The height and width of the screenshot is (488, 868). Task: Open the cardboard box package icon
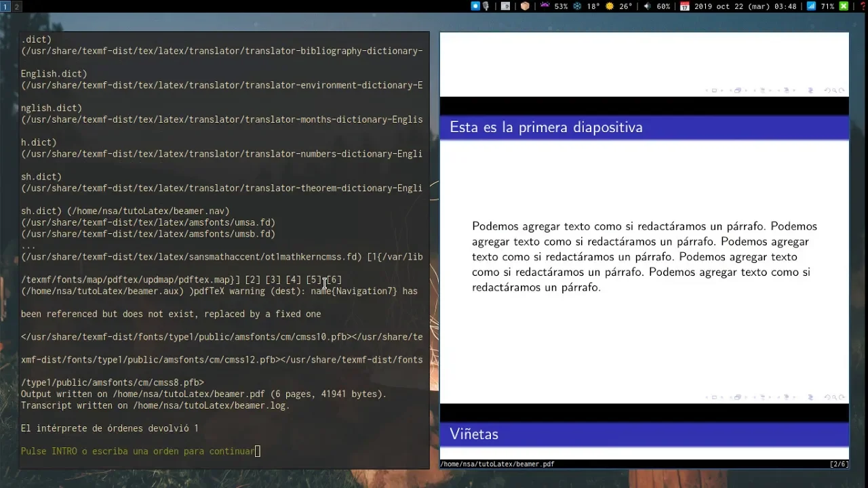pyautogui.click(x=525, y=6)
